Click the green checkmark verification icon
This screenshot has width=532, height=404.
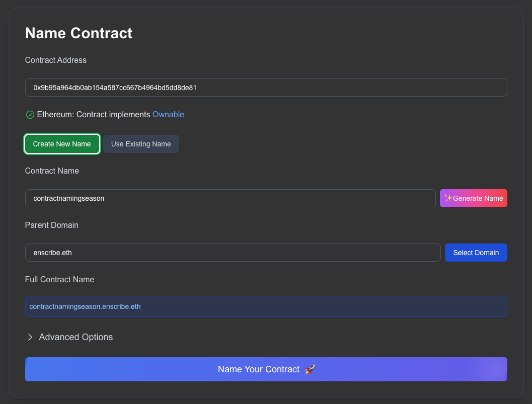[x=30, y=115]
